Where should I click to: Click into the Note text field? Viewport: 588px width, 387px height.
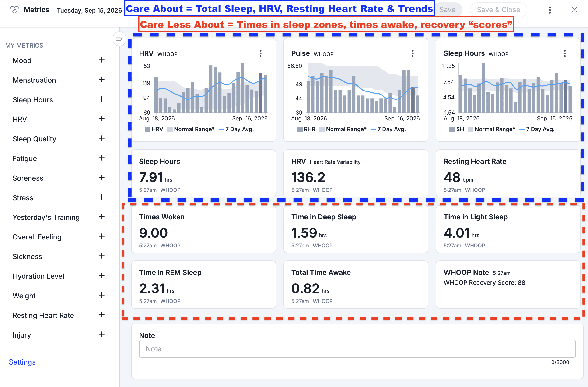point(357,349)
